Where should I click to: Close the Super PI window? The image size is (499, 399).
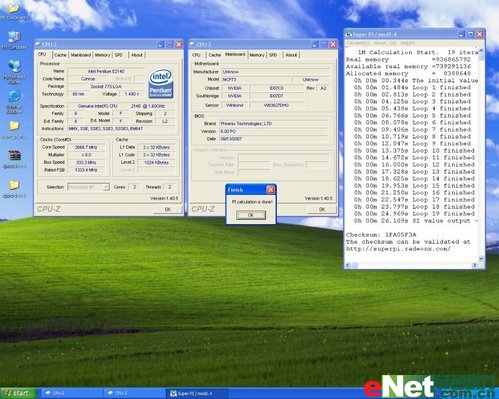pos(480,34)
